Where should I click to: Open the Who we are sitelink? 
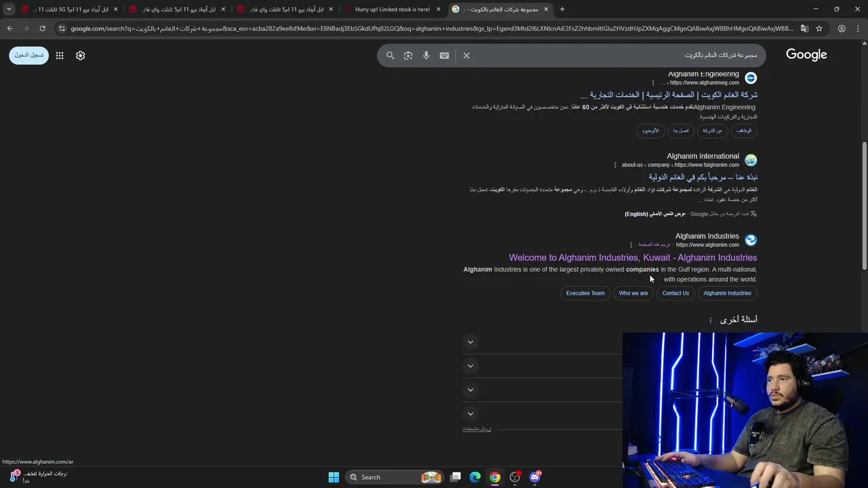point(633,293)
